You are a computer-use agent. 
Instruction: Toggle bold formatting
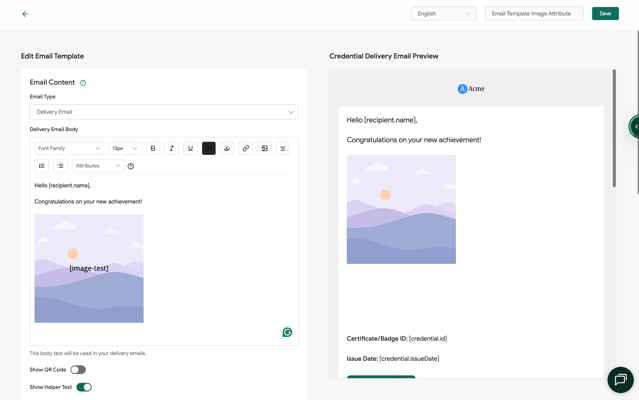[x=153, y=148]
